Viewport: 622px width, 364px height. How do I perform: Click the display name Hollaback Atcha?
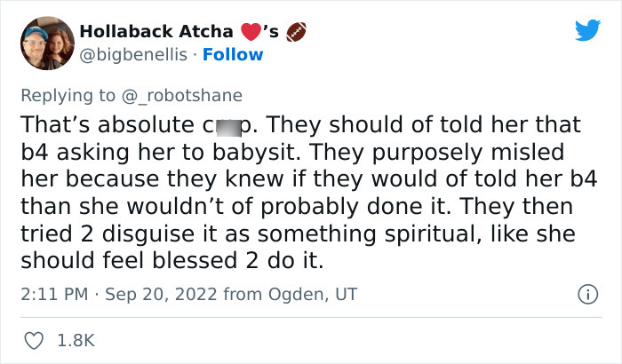pyautogui.click(x=155, y=32)
